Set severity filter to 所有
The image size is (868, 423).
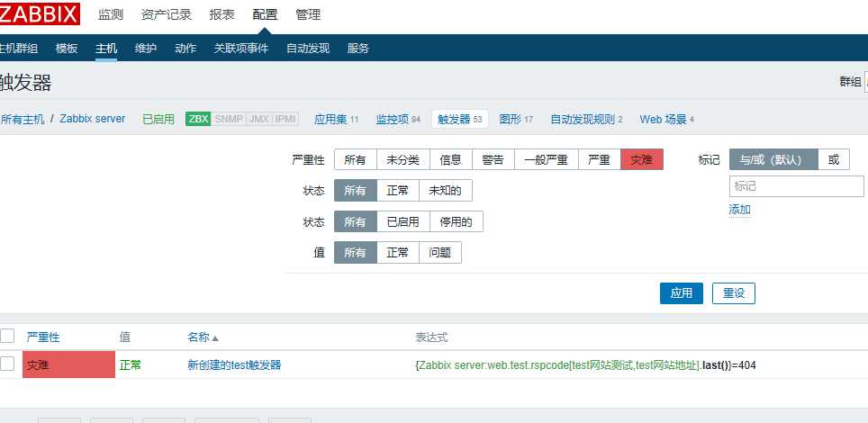click(x=356, y=159)
